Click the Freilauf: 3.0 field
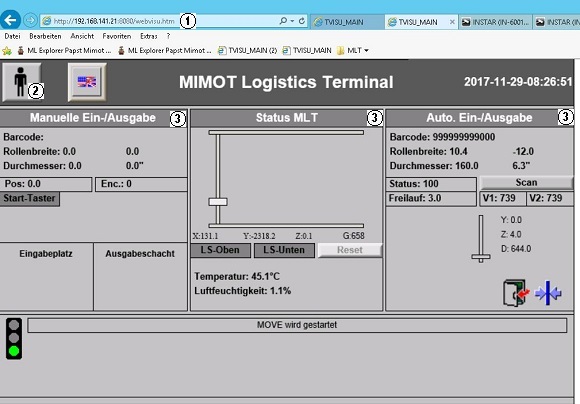 point(431,199)
